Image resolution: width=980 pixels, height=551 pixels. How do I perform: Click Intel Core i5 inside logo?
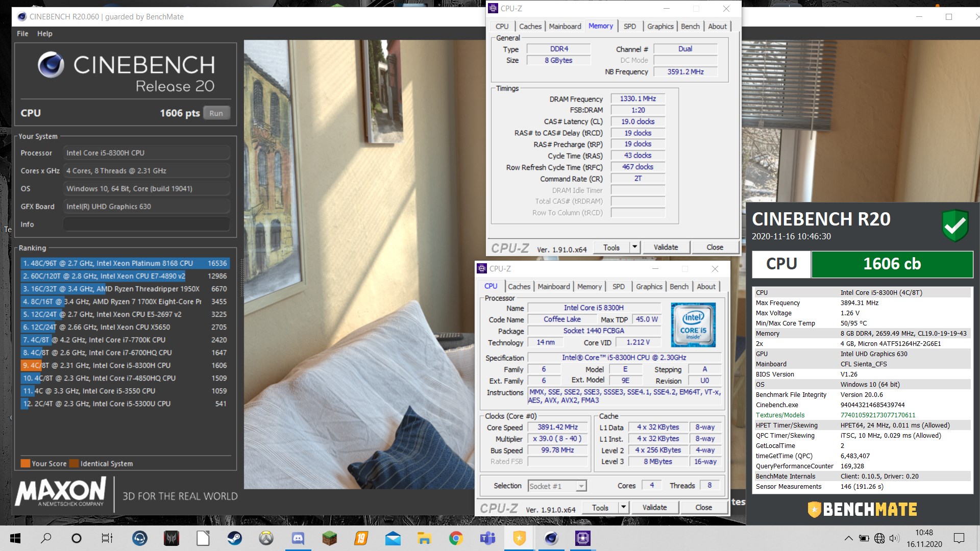point(693,325)
